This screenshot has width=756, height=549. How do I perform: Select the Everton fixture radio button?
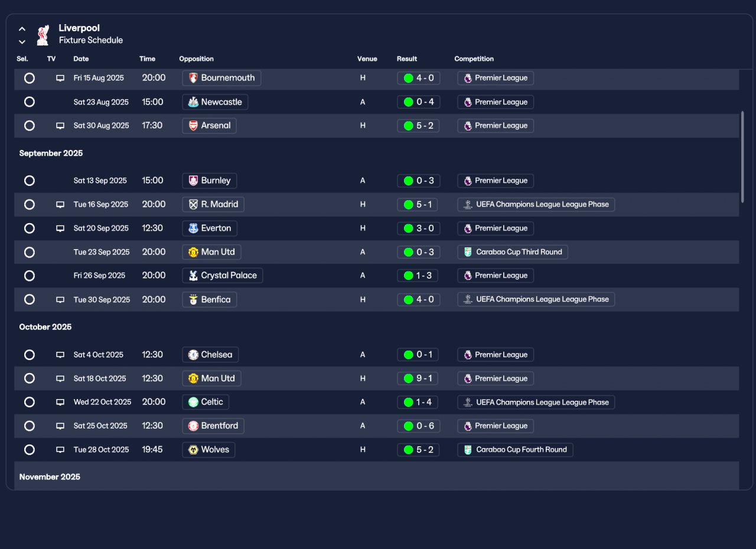click(30, 228)
